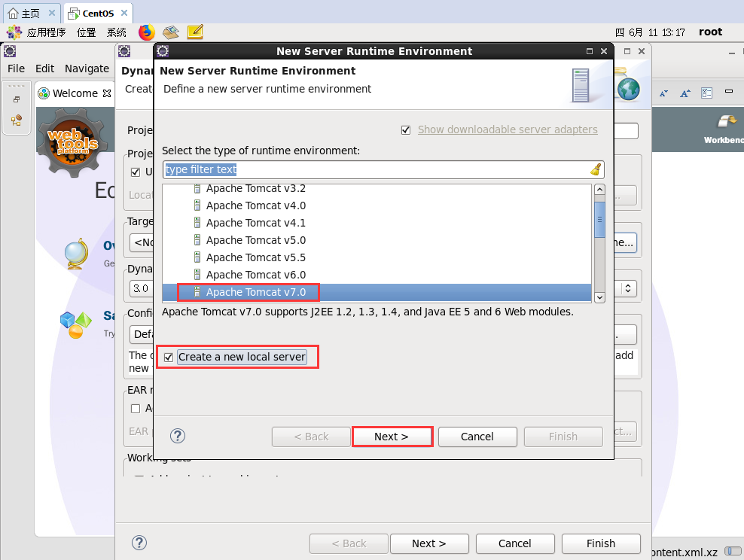Click the enlarge font size icon
The image size is (744, 560).
click(x=685, y=93)
